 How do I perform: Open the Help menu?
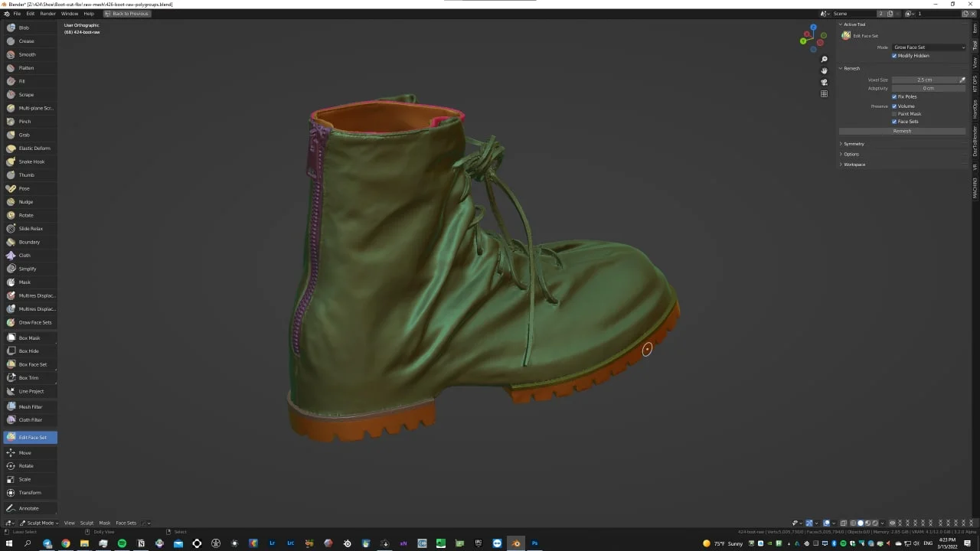pyautogui.click(x=89, y=14)
